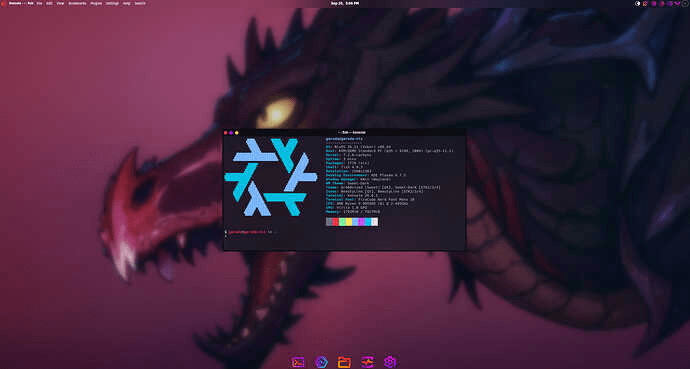Click the purple window button on Konsole title bar

point(231,132)
